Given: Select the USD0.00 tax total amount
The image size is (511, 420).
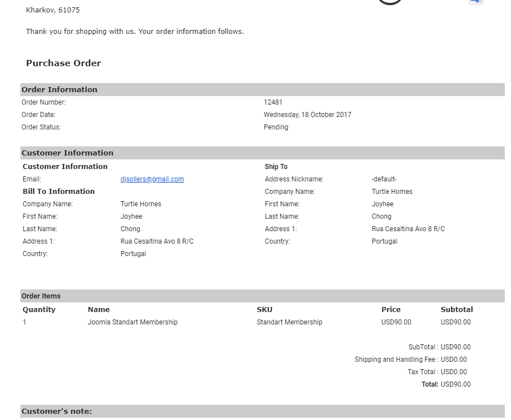Looking at the screenshot, I should (x=454, y=372).
